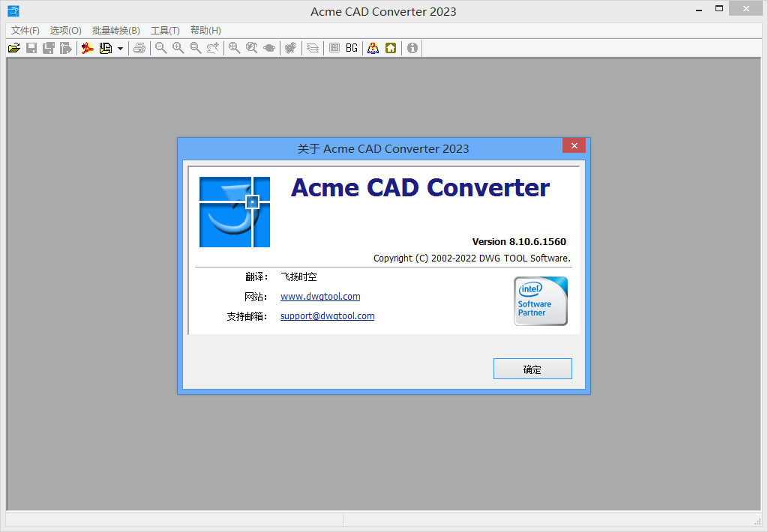The image size is (768, 532).
Task: Click the Zoom in magnifier icon
Action: tap(178, 48)
